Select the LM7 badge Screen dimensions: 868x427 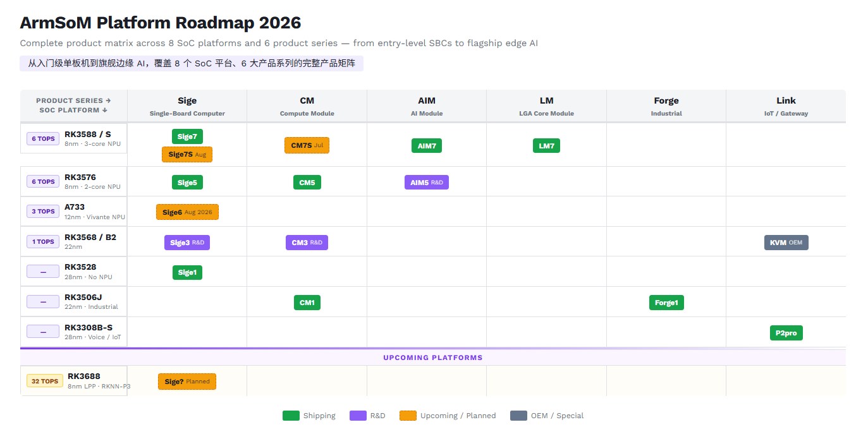546,146
